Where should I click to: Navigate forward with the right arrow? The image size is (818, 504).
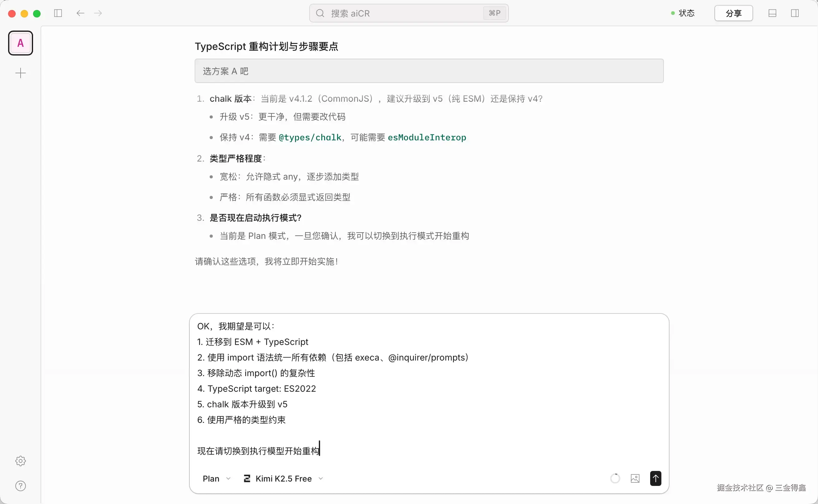98,13
